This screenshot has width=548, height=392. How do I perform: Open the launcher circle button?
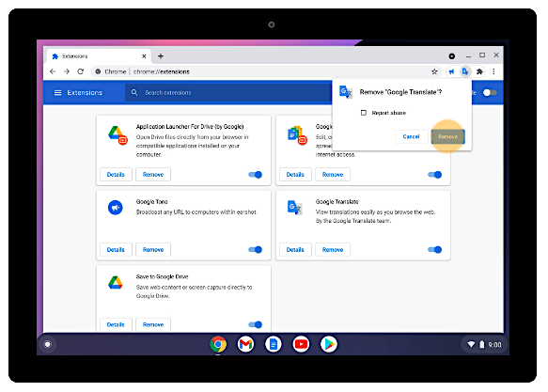[x=48, y=344]
